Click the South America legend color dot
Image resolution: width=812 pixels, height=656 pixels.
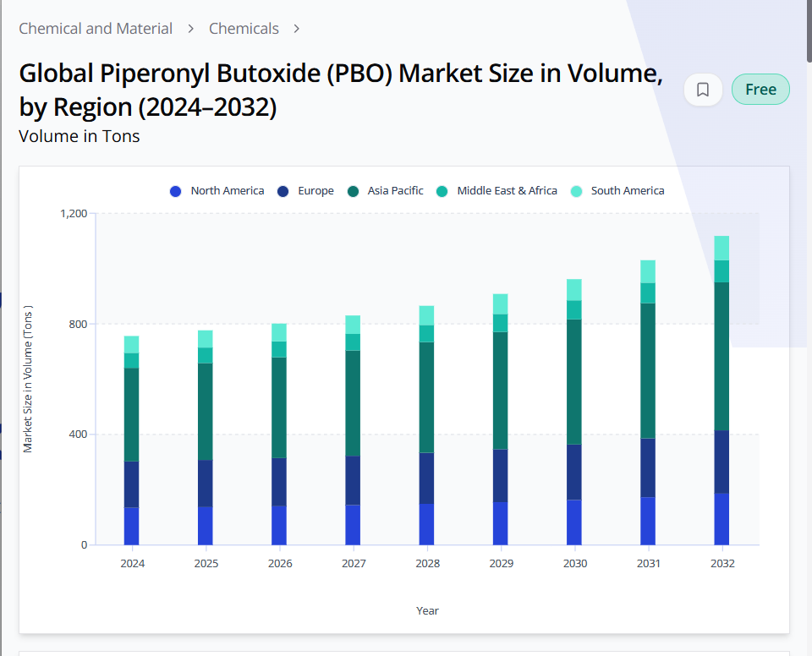click(576, 191)
